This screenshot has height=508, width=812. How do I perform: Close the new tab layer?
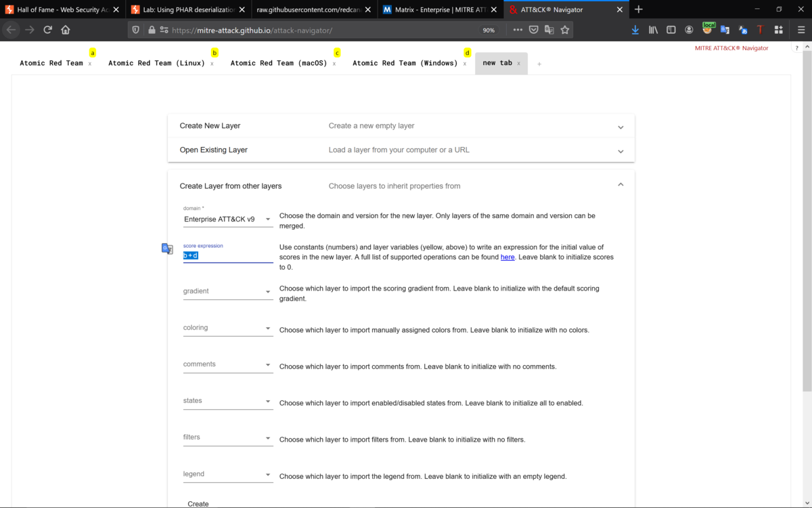[x=519, y=64]
